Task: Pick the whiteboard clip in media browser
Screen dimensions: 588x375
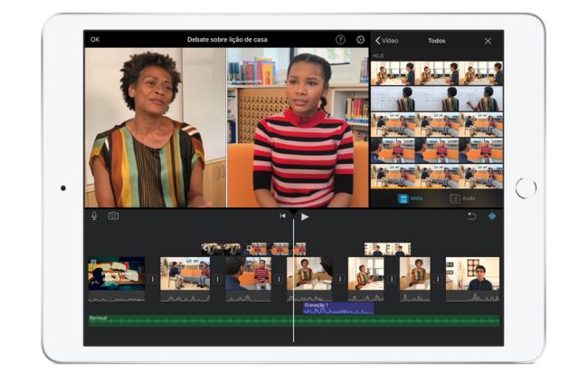Action: [437, 99]
